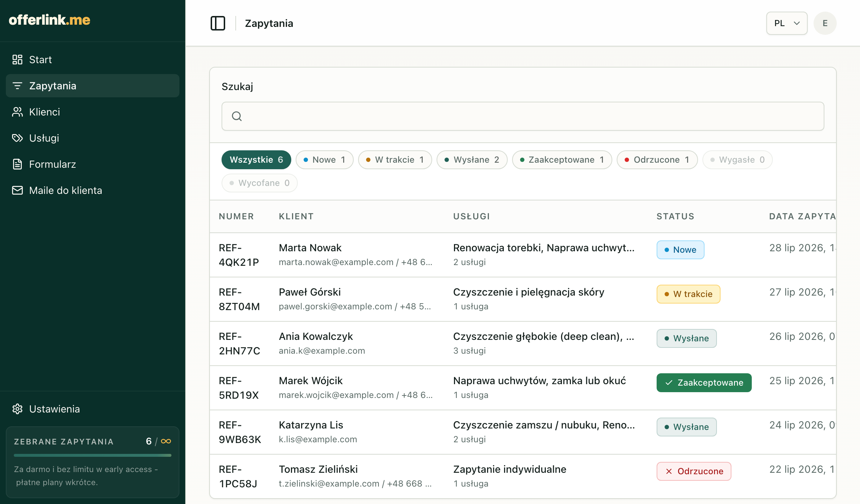Filter by Wysłane status chip
The height and width of the screenshot is (504, 860).
point(472,160)
